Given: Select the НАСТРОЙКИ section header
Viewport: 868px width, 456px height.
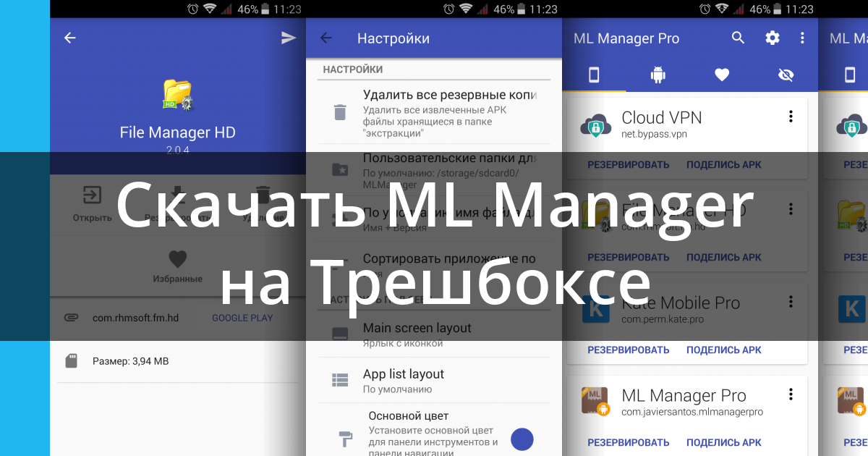Looking at the screenshot, I should [x=353, y=69].
